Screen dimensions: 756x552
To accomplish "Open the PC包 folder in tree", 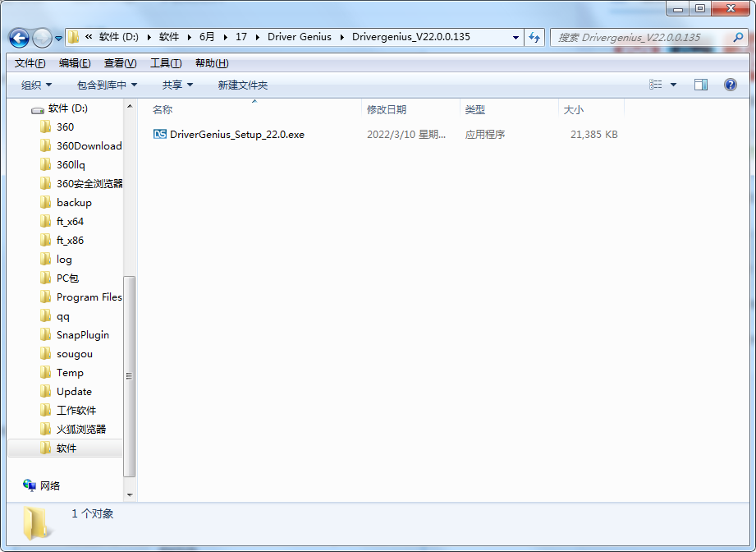I will tap(67, 278).
